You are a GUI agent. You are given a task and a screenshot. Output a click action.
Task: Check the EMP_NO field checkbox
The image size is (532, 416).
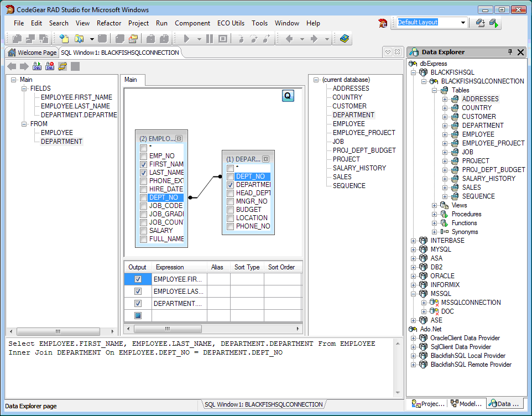click(144, 157)
